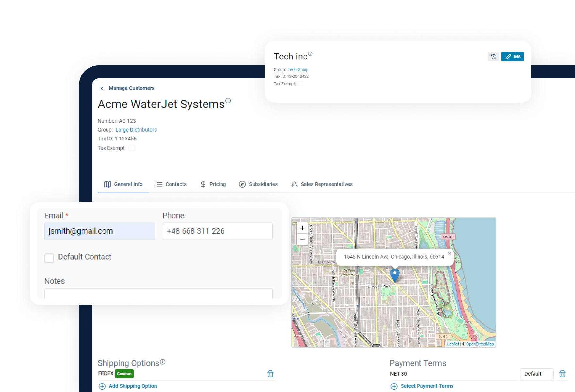The height and width of the screenshot is (392, 575).
Task: Click inside the Notes text area
Action: point(158,293)
